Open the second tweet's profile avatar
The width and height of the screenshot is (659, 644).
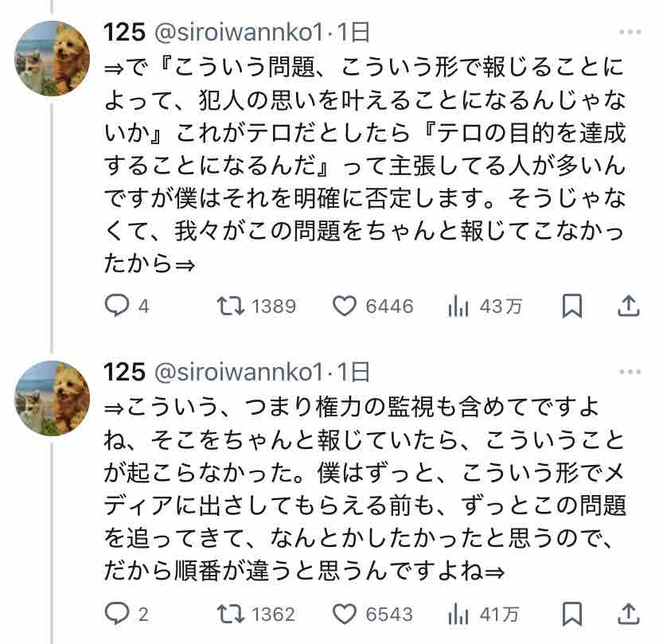[53, 397]
